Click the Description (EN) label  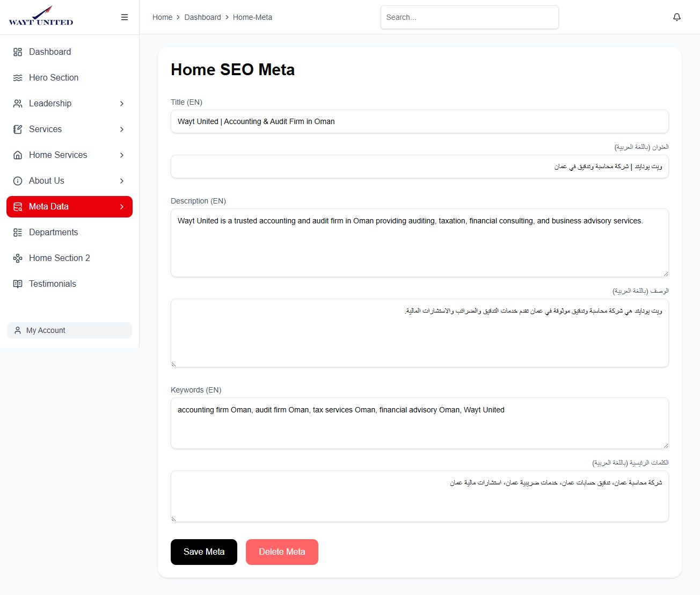[198, 201]
